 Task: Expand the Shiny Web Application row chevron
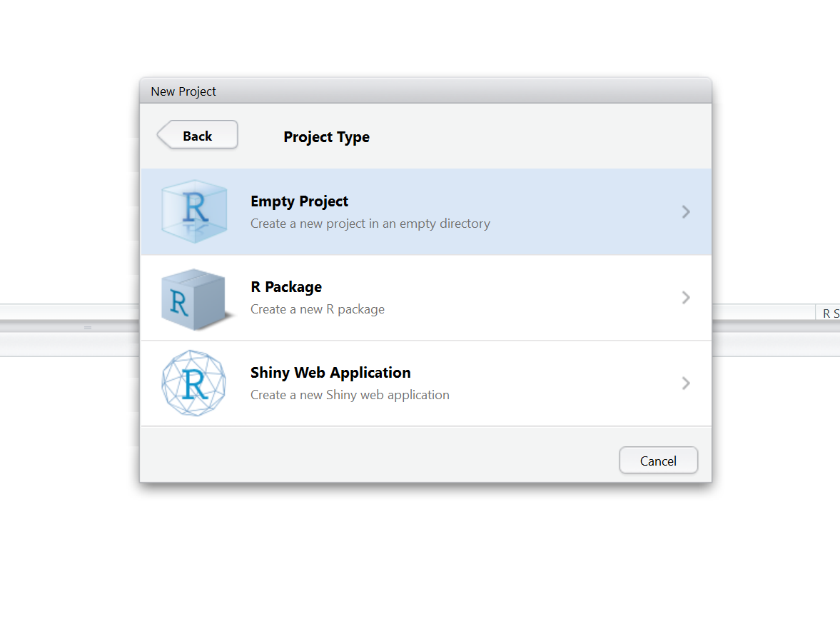686,383
